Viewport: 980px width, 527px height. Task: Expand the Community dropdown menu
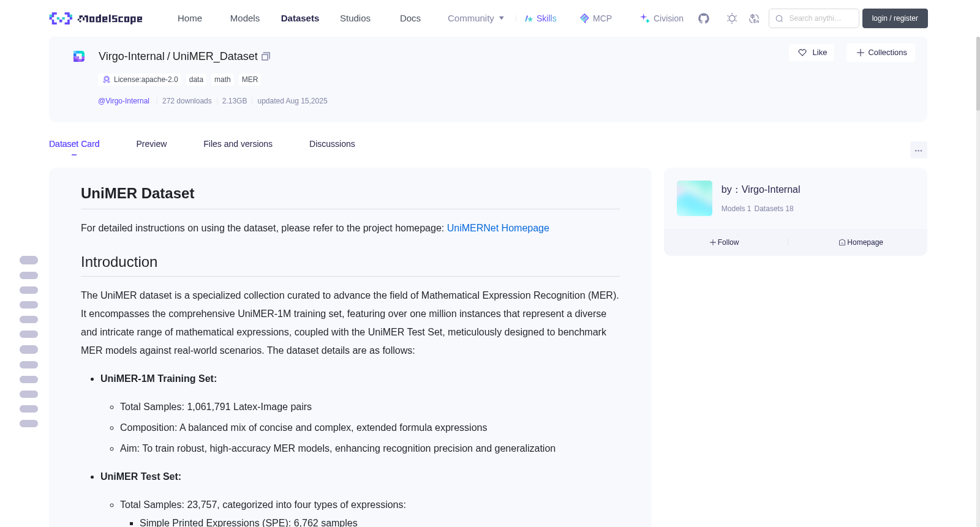(x=476, y=18)
